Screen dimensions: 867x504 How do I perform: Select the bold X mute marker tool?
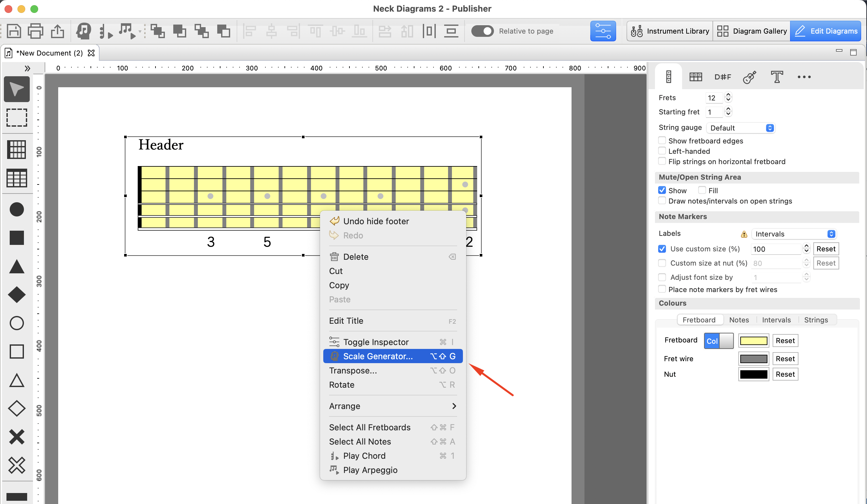tap(16, 436)
